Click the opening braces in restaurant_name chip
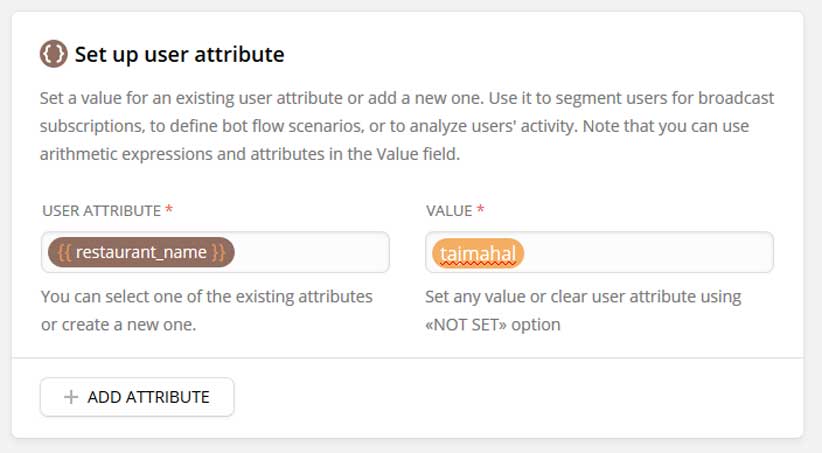Screen dimensions: 822x453 (64, 252)
